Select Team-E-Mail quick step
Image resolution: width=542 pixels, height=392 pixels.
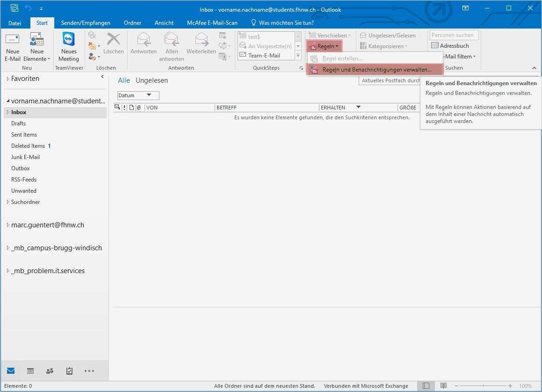tap(264, 55)
